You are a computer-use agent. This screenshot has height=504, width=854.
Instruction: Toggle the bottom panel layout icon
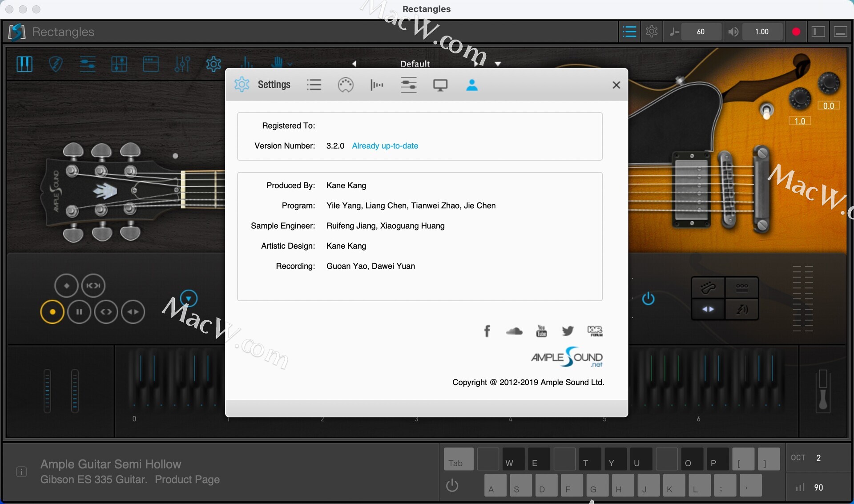[840, 32]
